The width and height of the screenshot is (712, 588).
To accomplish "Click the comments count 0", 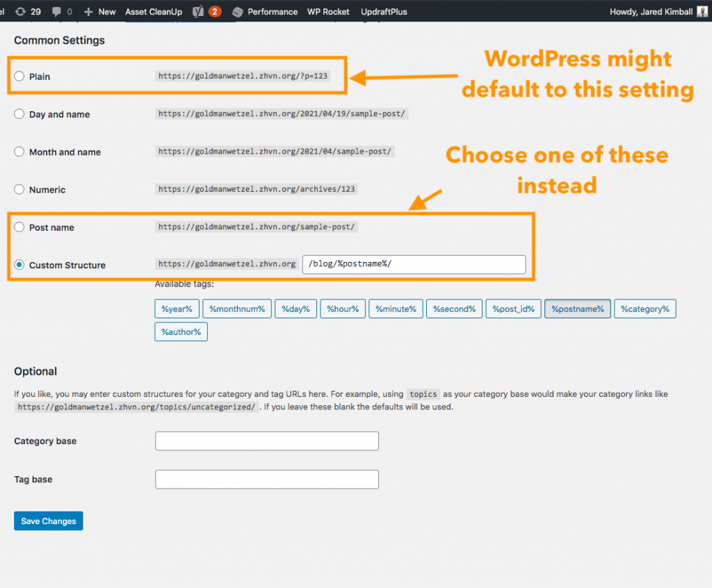I will pyautogui.click(x=70, y=12).
